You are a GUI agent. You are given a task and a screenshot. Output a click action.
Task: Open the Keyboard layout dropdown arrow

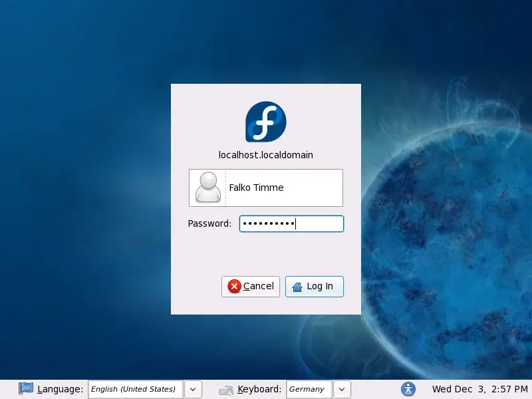pyautogui.click(x=342, y=389)
